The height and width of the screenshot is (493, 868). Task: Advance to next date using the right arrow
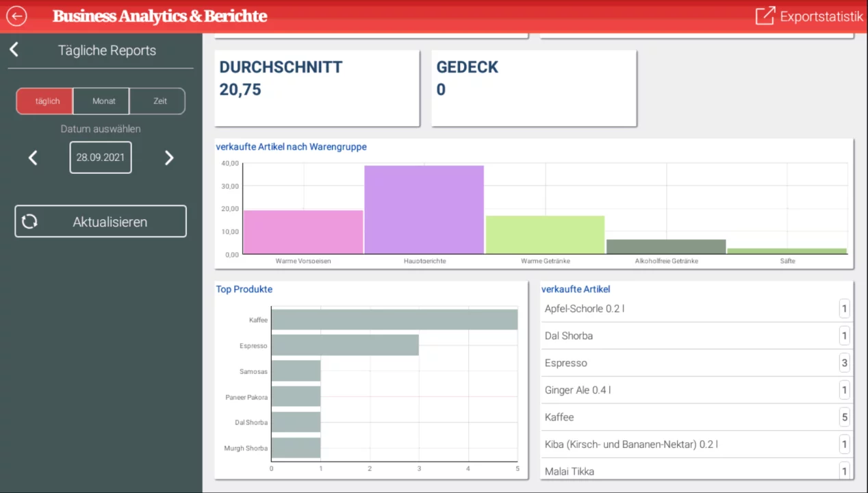(x=168, y=157)
